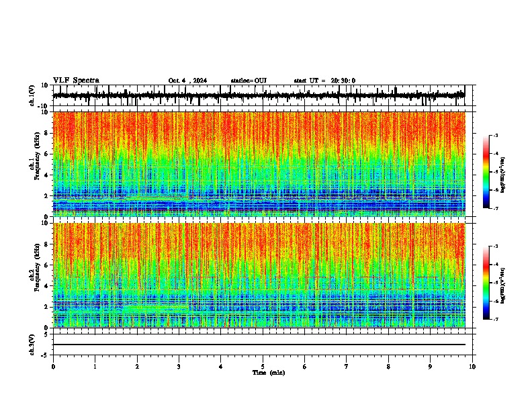Click the "4" tick on the time axis
Viewport: 532px width, 411px height.
[221, 367]
